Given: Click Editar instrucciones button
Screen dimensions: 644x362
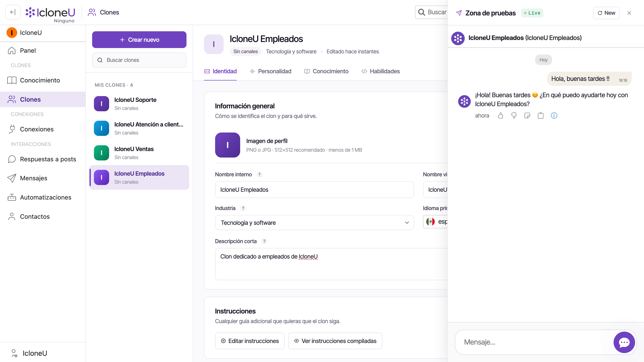Looking at the screenshot, I should tap(250, 341).
